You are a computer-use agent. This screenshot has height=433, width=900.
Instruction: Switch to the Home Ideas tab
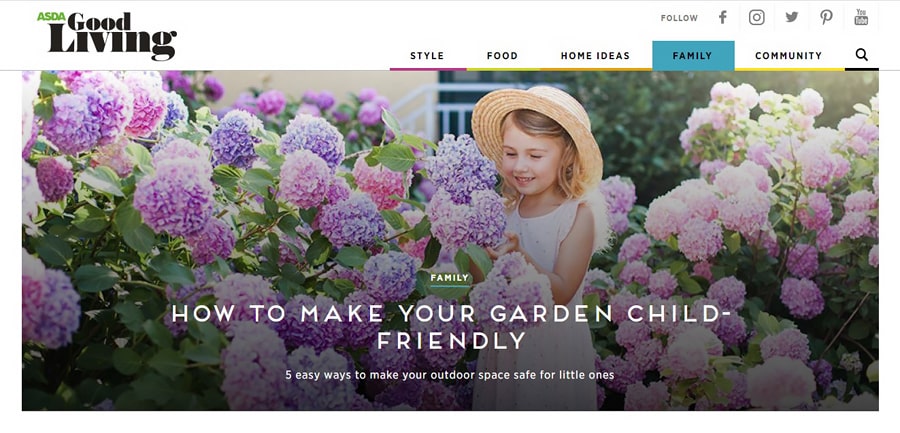595,56
